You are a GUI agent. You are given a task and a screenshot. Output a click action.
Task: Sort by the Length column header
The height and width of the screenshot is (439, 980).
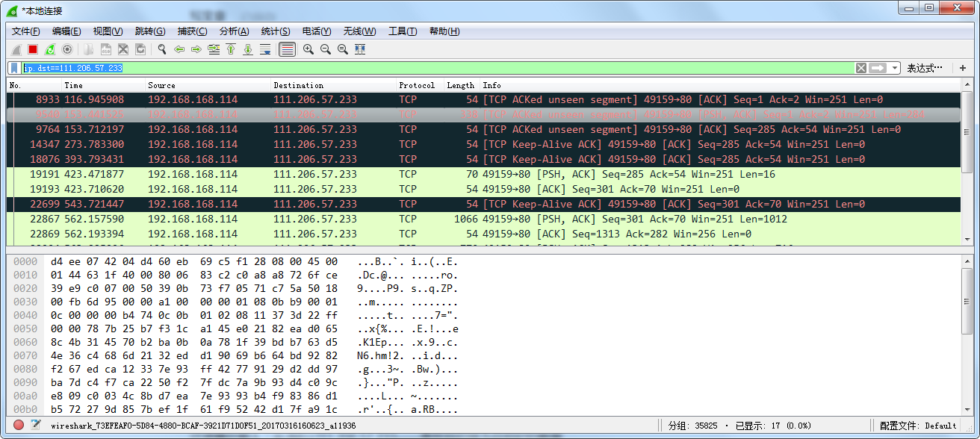462,85
